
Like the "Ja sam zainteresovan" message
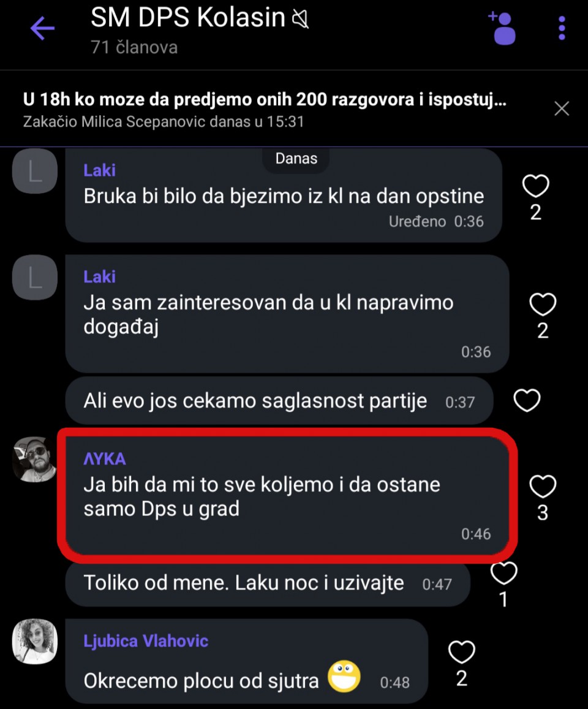(x=542, y=305)
